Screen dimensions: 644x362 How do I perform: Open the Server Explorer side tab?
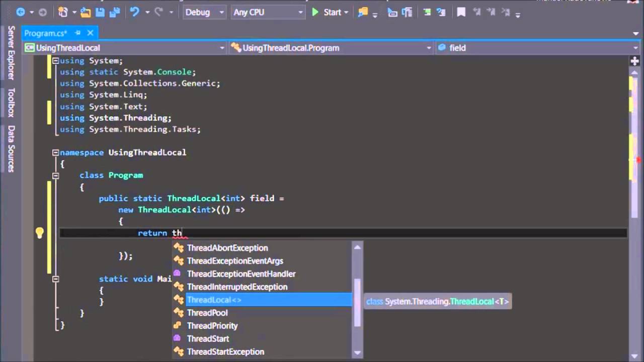11,53
